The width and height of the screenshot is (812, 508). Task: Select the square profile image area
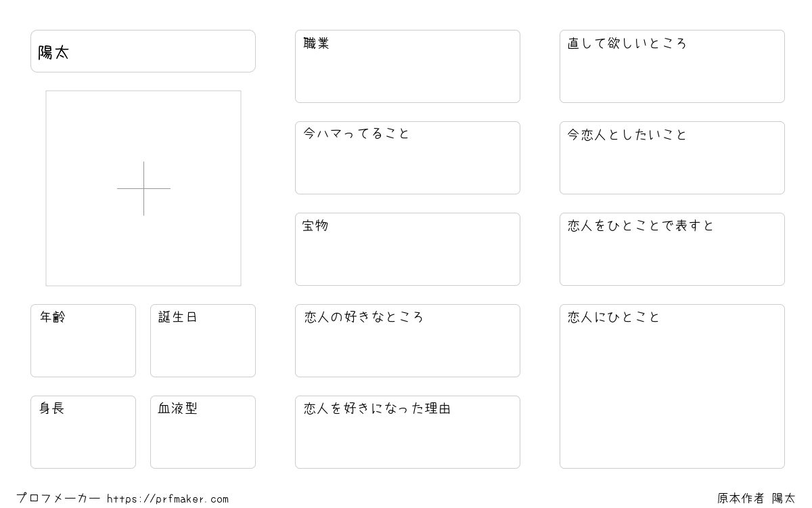click(x=143, y=188)
